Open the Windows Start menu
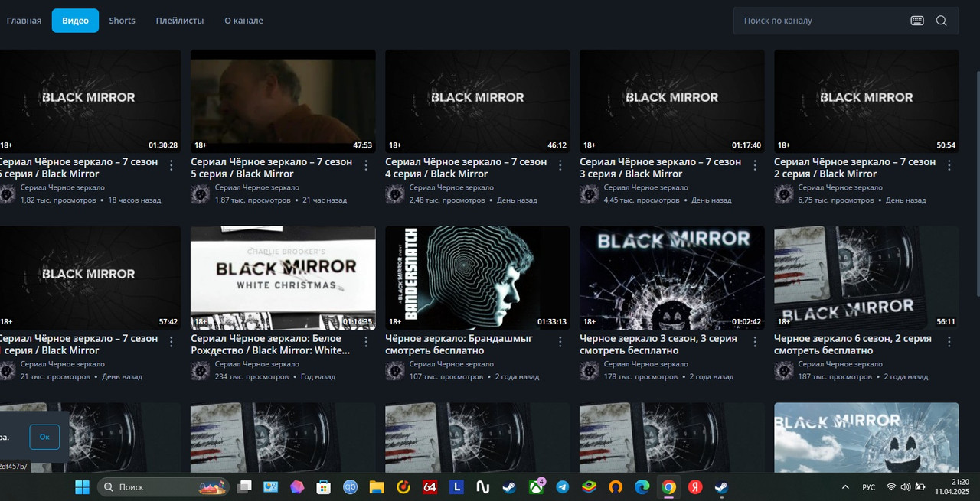Screen dimensions: 980x501 coord(82,487)
